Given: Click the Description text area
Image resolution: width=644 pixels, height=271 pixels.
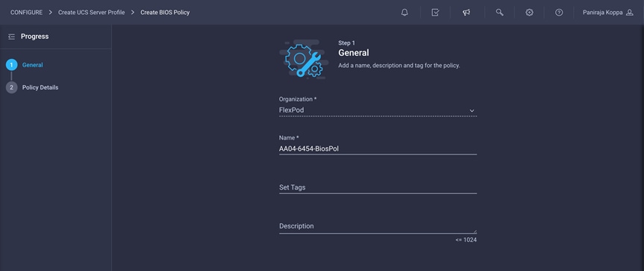Looking at the screenshot, I should (378, 226).
